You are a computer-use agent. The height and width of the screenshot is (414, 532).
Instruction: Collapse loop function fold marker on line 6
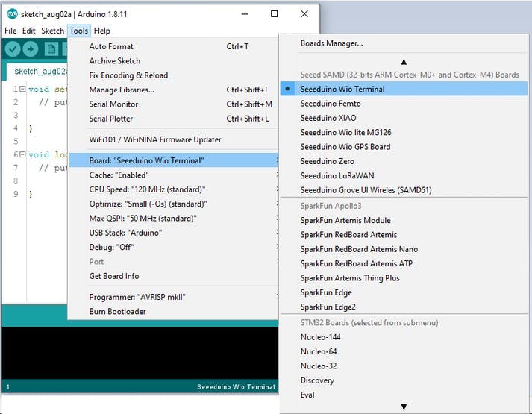point(22,154)
